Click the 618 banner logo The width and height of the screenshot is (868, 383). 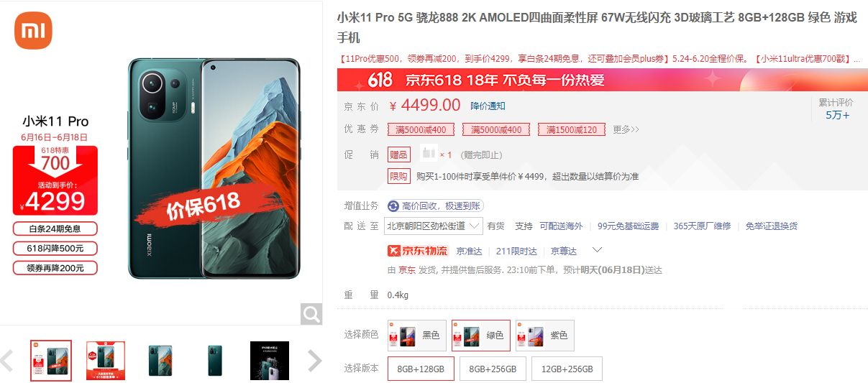tap(379, 80)
